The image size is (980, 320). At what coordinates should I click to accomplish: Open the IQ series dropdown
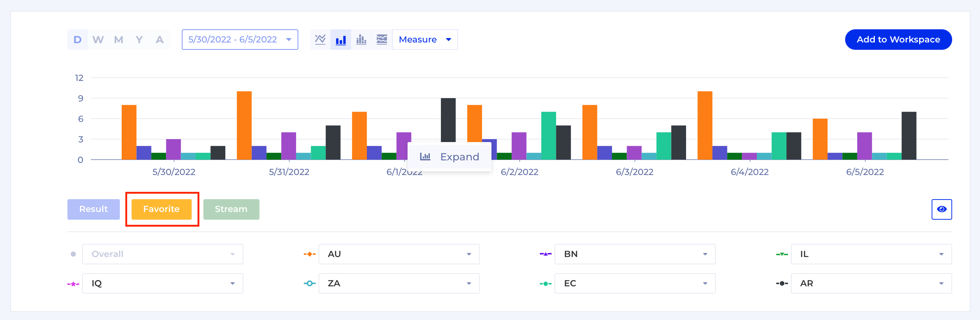tap(163, 283)
